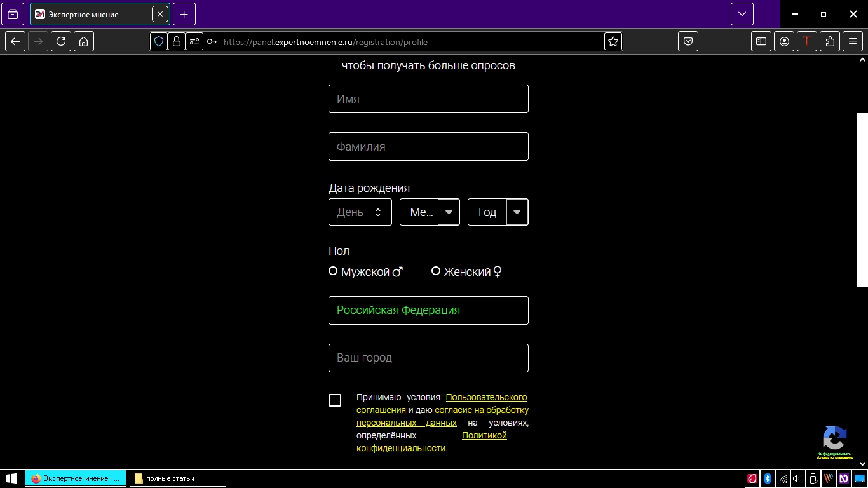Image resolution: width=868 pixels, height=488 pixels.
Task: Show site security padlock info
Action: coord(177,42)
